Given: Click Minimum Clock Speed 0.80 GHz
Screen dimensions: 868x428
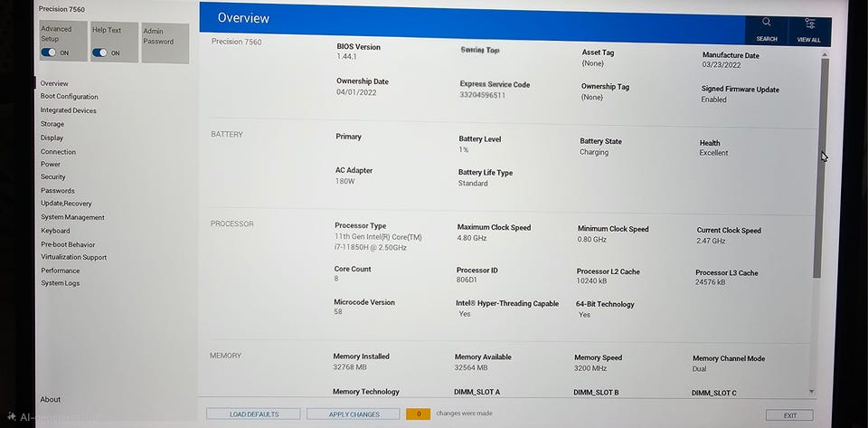Looking at the screenshot, I should pyautogui.click(x=591, y=239).
